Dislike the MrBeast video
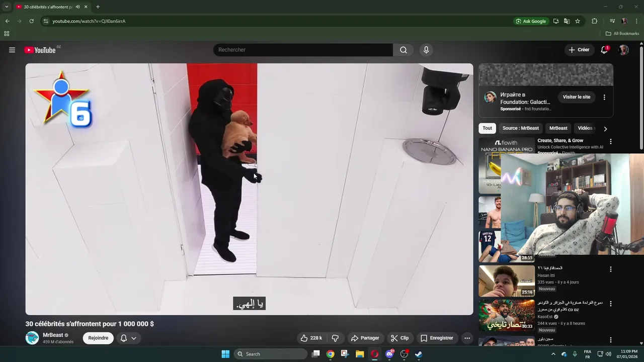644x362 pixels. click(x=335, y=338)
